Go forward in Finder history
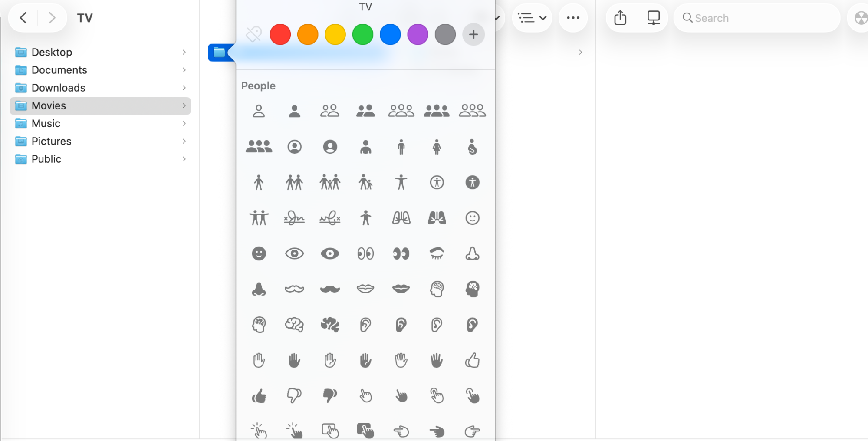The height and width of the screenshot is (441, 868). pyautogui.click(x=52, y=18)
